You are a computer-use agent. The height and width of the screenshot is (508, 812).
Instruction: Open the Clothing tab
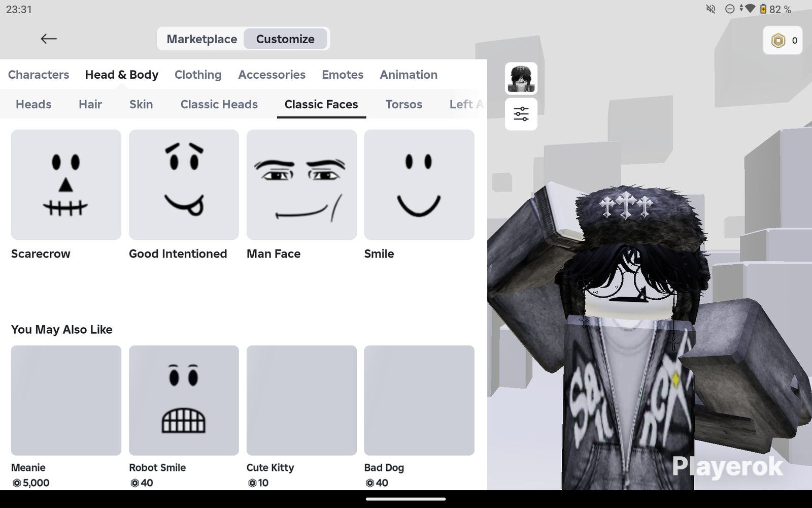(x=198, y=75)
